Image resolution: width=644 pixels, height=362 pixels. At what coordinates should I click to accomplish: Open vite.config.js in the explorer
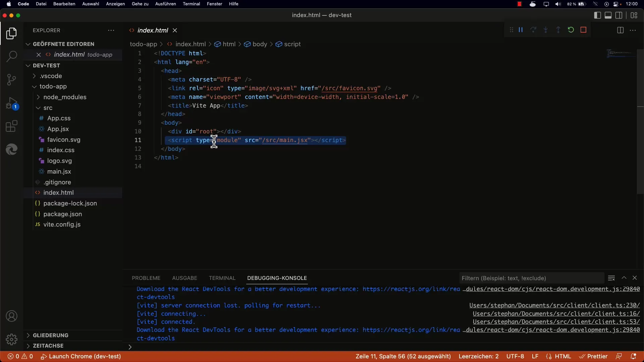point(62,225)
